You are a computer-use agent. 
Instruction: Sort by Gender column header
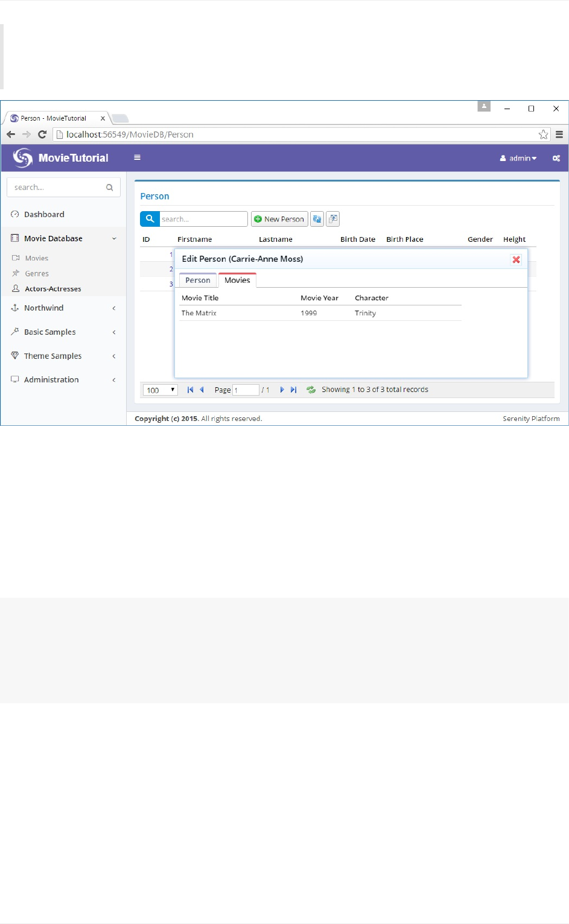click(x=480, y=239)
